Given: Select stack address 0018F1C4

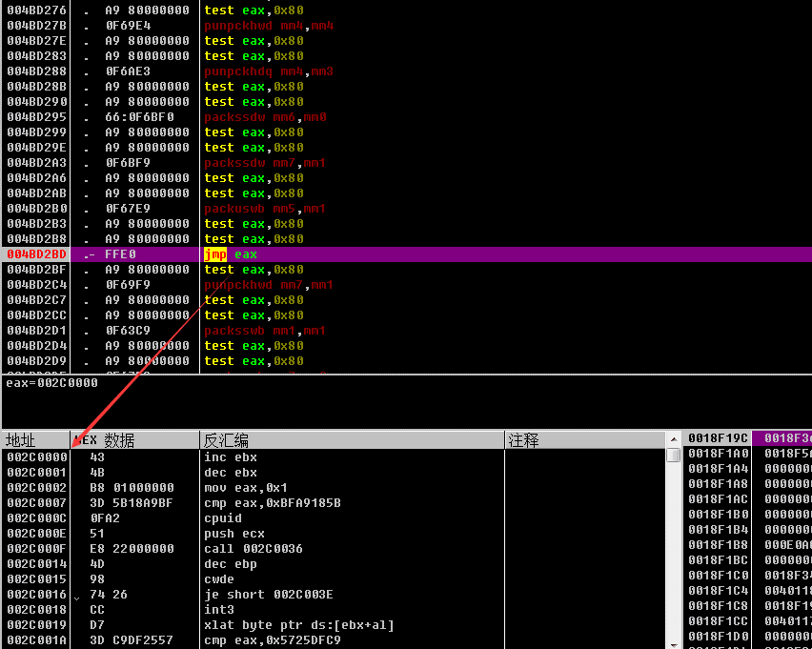Looking at the screenshot, I should (719, 591).
